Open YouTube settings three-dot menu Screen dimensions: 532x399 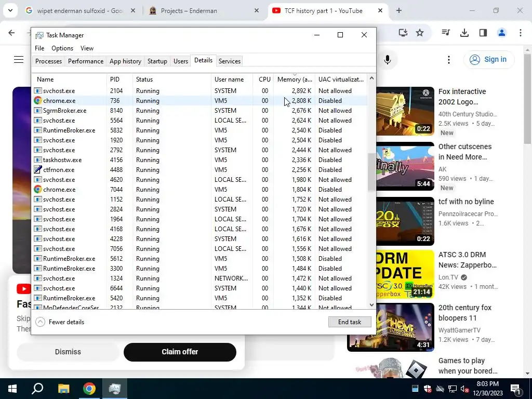(x=448, y=60)
